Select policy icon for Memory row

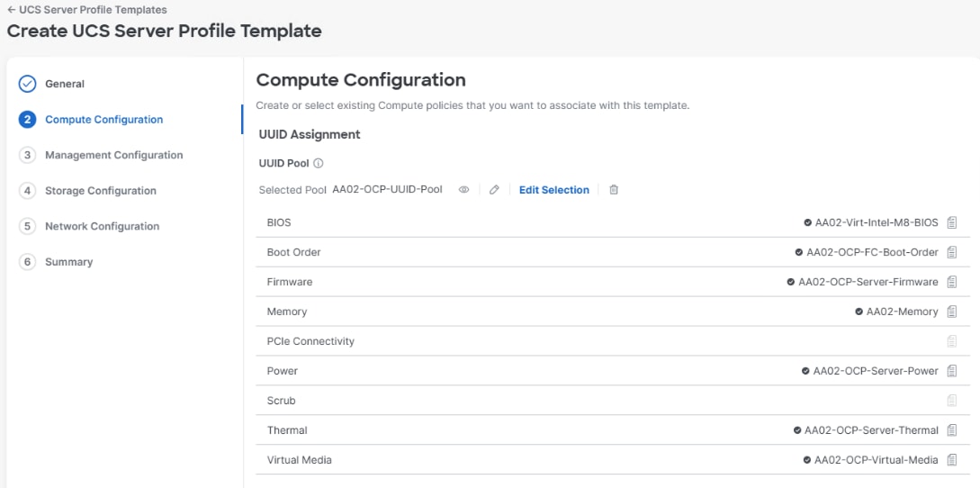pyautogui.click(x=952, y=312)
